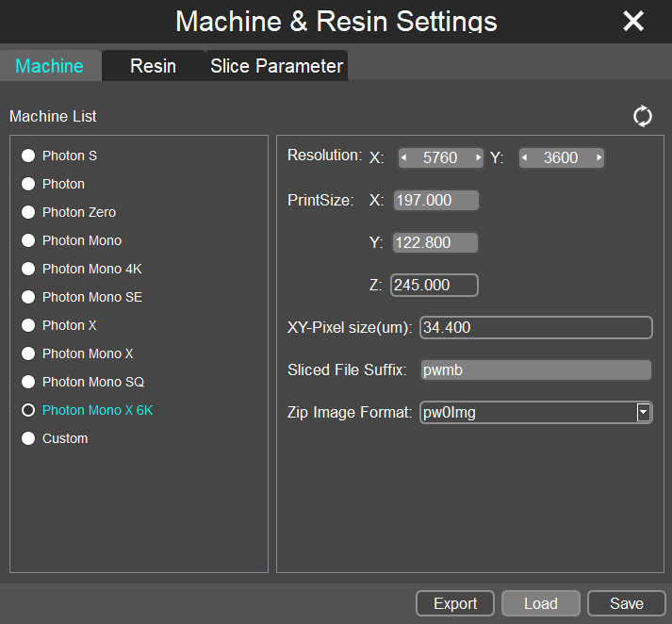Click the Zip Image Format: label

point(350,412)
